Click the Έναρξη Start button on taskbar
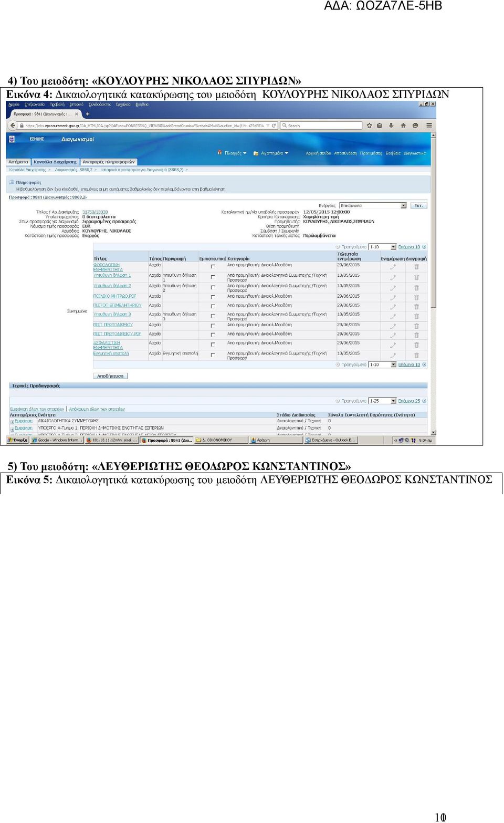The width and height of the screenshot is (504, 823). pyautogui.click(x=18, y=440)
